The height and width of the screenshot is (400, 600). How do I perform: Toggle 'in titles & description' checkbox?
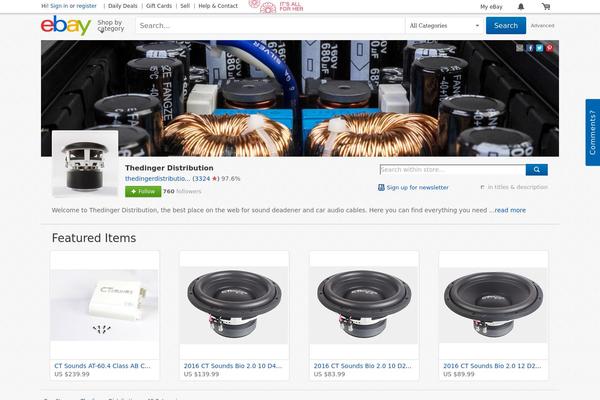482,187
